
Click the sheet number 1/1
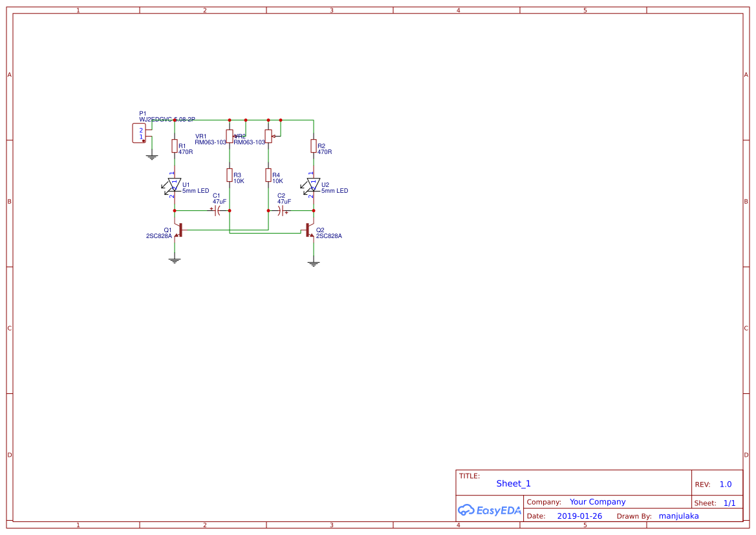729,503
